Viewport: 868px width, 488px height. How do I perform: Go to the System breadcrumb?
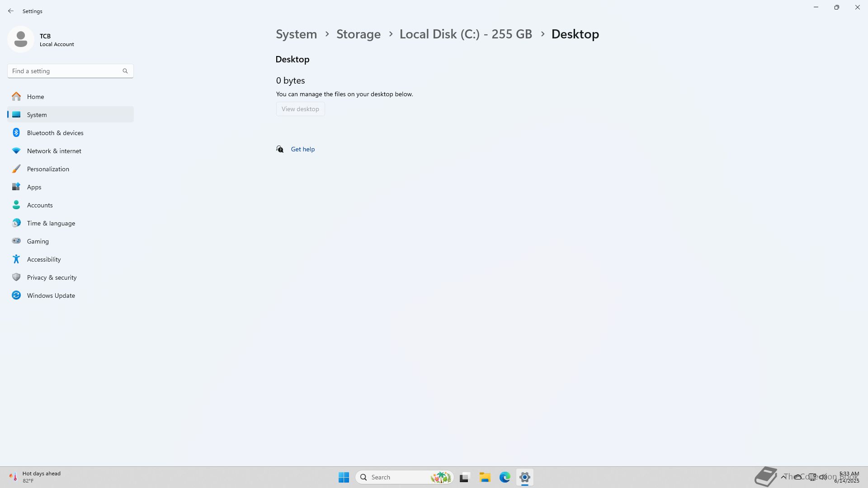coord(296,34)
